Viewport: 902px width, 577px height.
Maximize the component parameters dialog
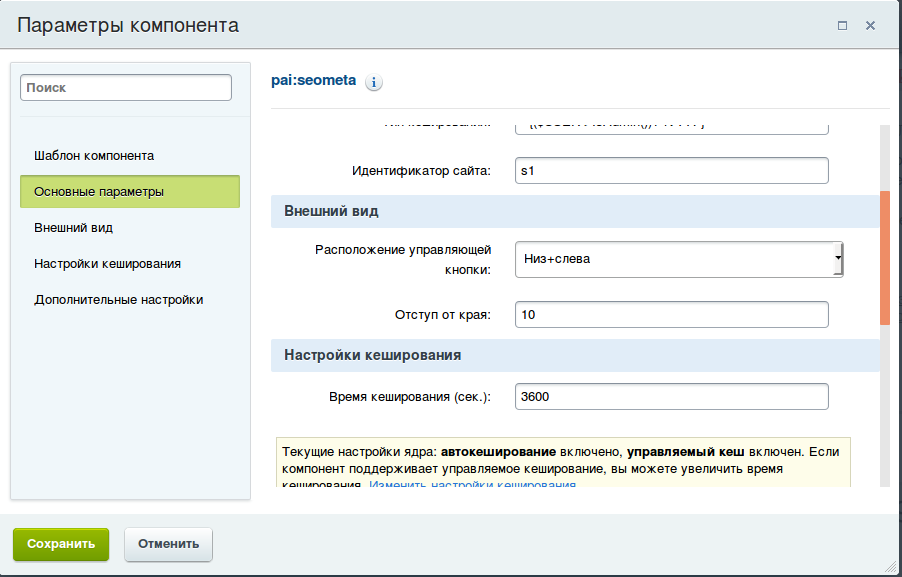click(843, 25)
